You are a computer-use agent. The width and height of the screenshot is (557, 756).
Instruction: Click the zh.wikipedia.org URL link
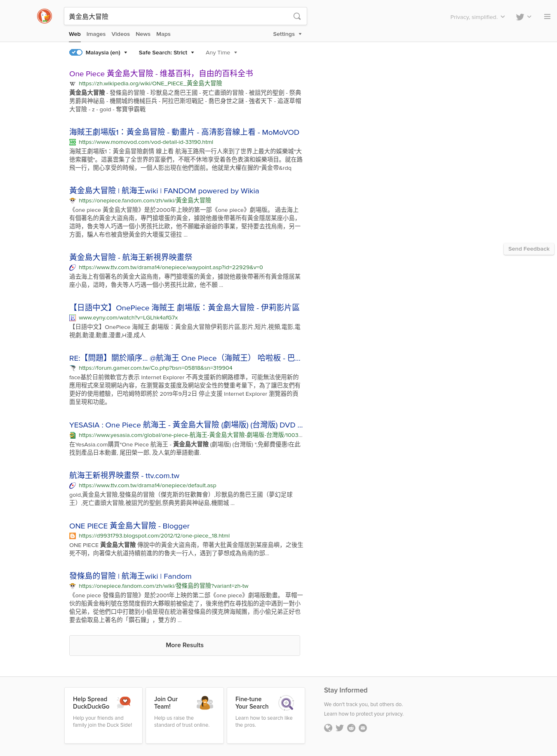(150, 84)
